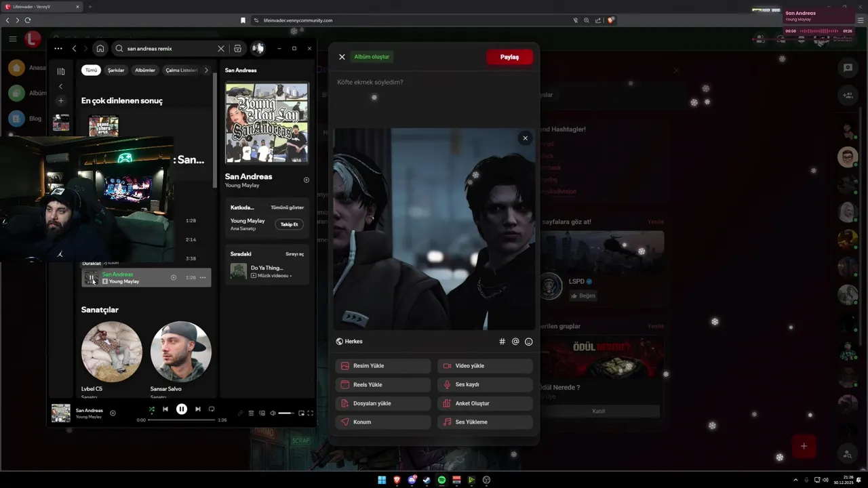This screenshot has width=868, height=488.
Task: Open more options for San Andreas row
Action: click(x=203, y=277)
